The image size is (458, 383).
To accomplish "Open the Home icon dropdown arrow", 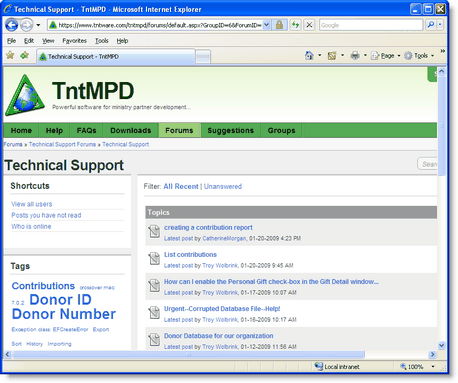I will coord(320,56).
